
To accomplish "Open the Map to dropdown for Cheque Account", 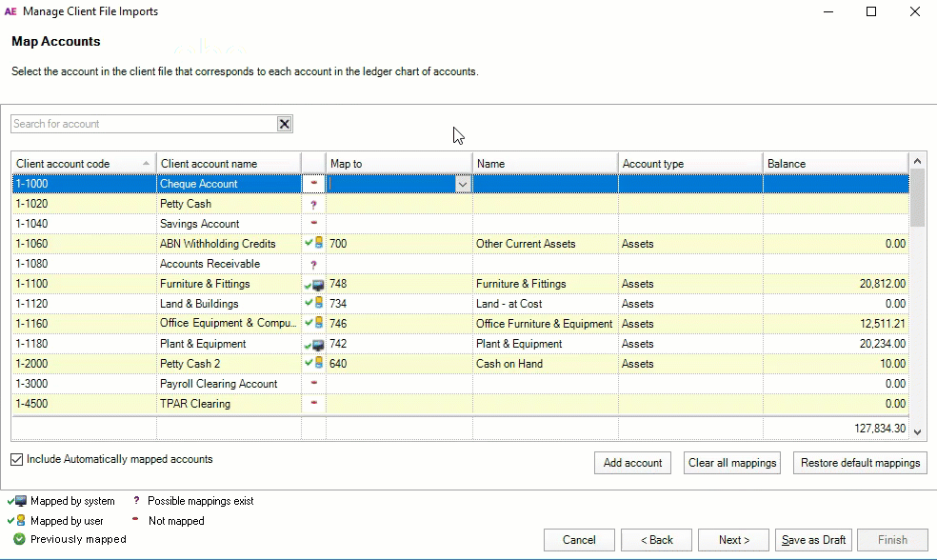I will tap(463, 184).
